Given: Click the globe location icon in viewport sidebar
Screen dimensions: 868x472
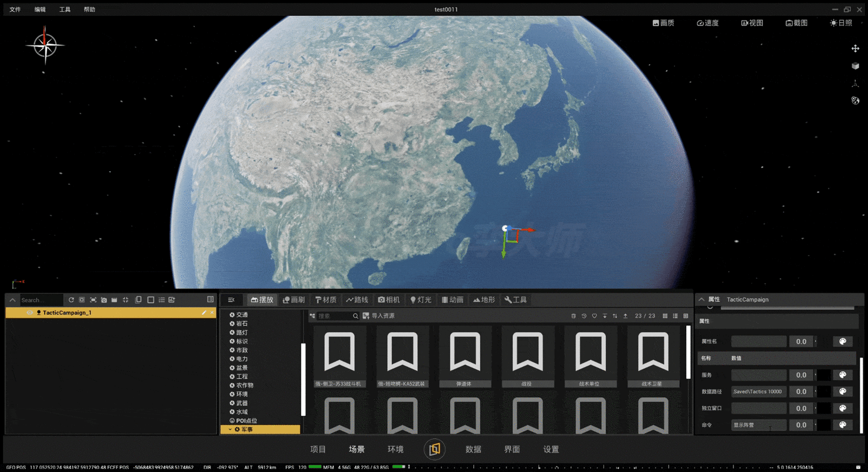Looking at the screenshot, I should pyautogui.click(x=855, y=101).
